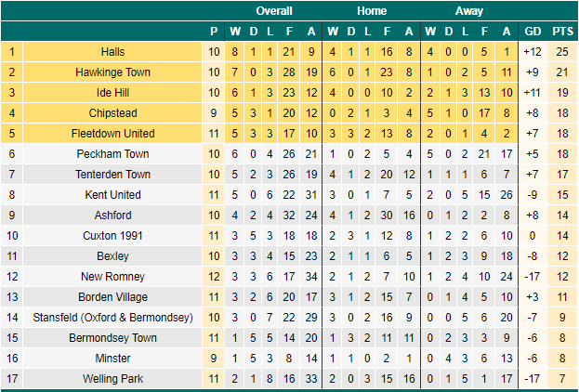
Task: Click the Overall section header
Action: (274, 11)
